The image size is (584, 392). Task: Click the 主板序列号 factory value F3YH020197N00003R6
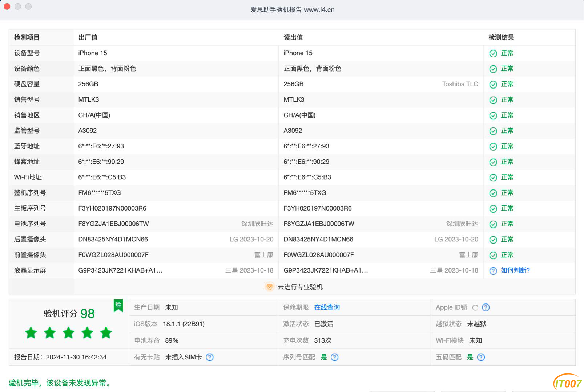click(x=112, y=208)
